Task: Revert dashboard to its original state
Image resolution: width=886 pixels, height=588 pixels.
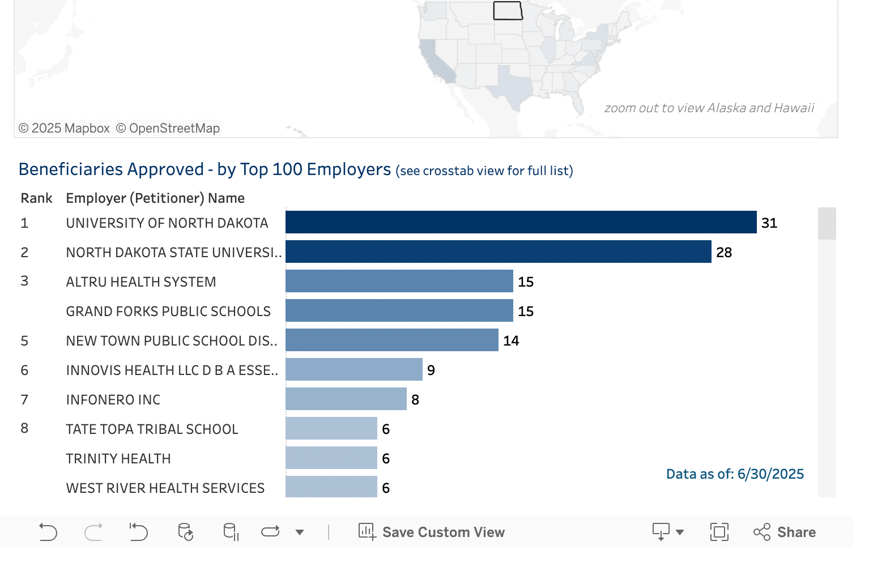Action: (x=139, y=532)
